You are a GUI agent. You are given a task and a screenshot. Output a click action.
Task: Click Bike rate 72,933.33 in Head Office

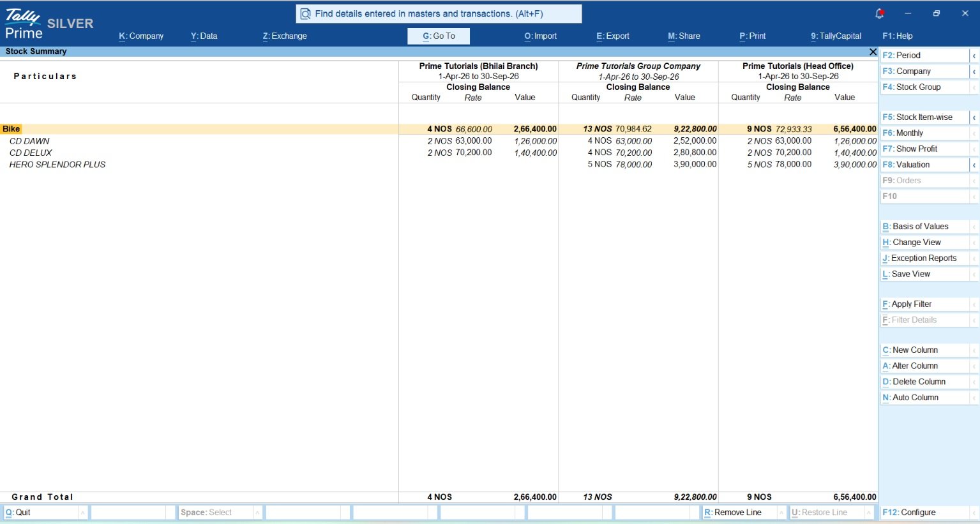point(794,129)
